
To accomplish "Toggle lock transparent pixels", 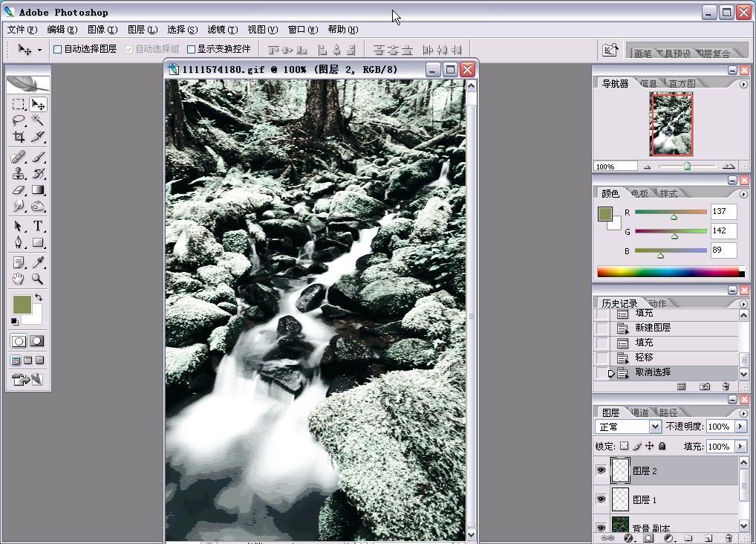I will click(x=624, y=446).
